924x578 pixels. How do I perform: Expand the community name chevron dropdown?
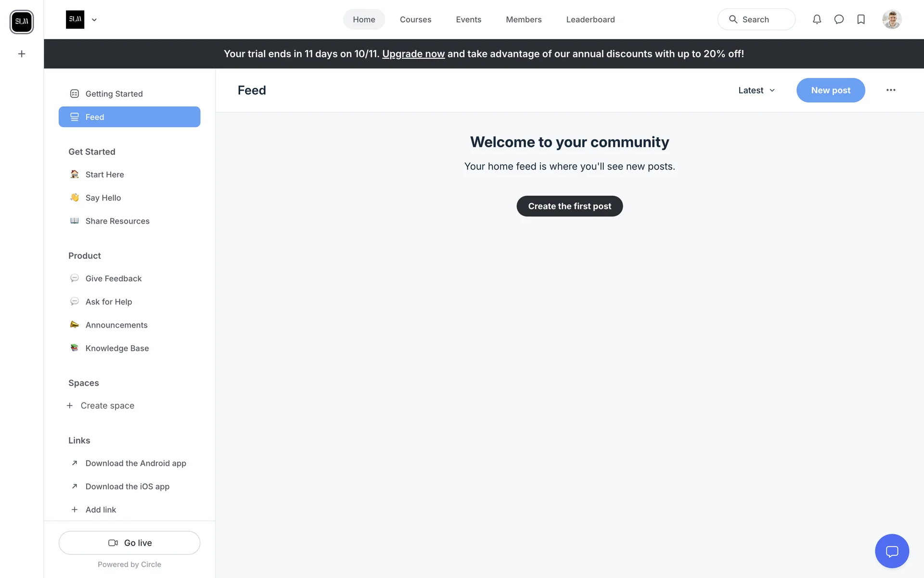click(94, 20)
